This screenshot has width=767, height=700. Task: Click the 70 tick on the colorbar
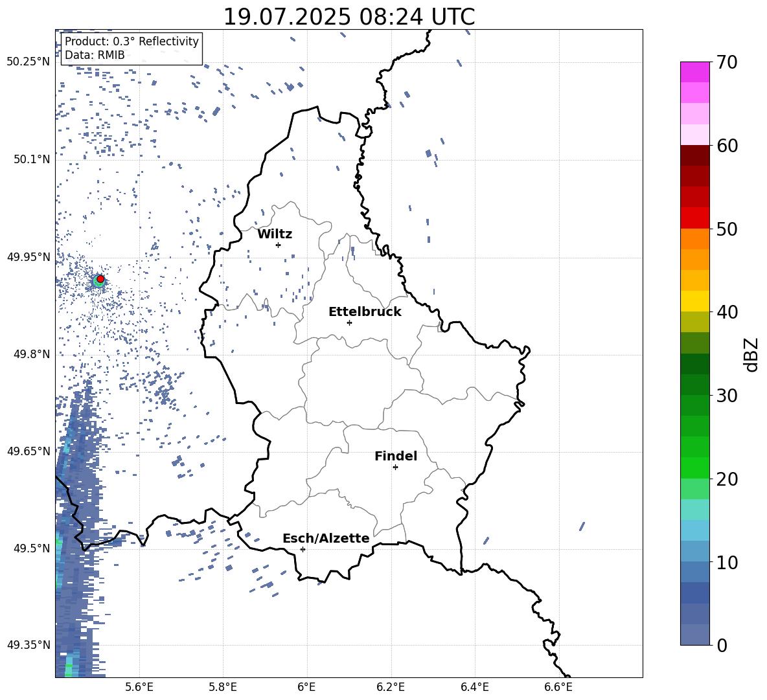point(726,62)
